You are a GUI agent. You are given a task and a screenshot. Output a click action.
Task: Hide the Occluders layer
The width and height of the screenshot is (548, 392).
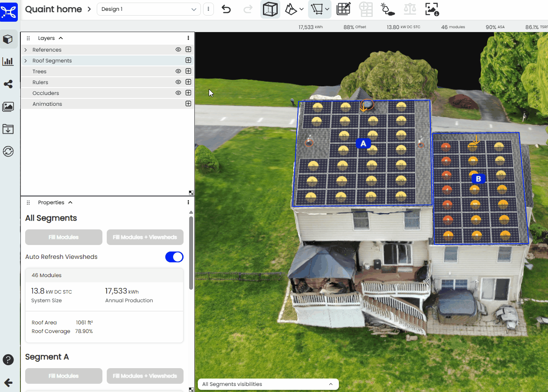(x=178, y=93)
